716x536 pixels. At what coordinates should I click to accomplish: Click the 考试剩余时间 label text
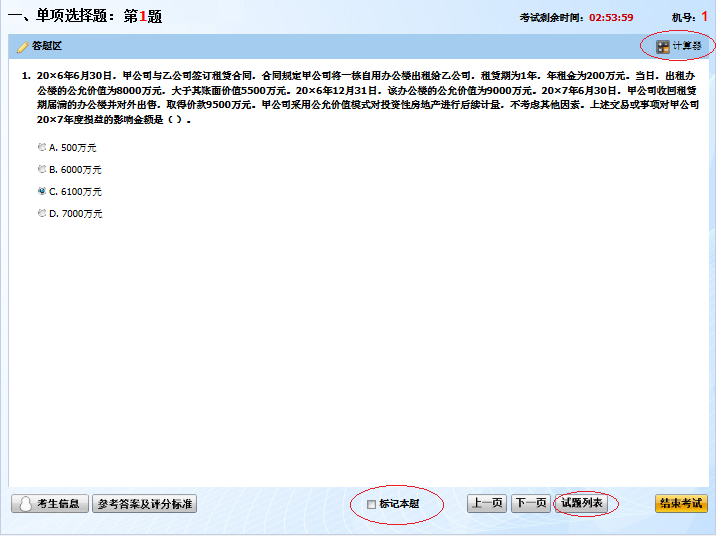tap(552, 17)
